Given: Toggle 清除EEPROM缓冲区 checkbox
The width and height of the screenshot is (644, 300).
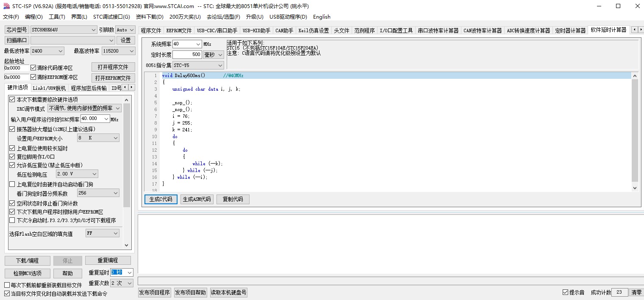Looking at the screenshot, I should [x=33, y=77].
